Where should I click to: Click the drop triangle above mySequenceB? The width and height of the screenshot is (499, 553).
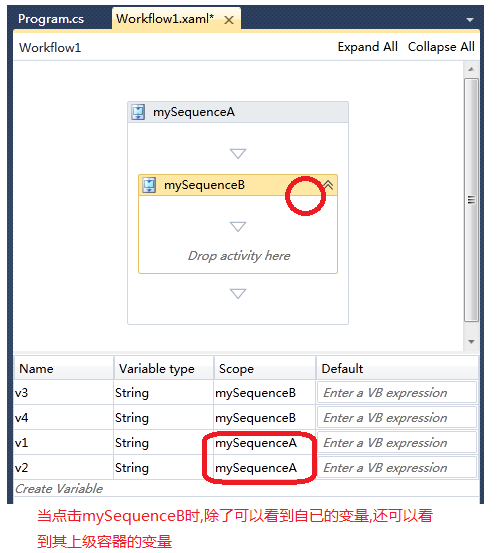tap(238, 153)
